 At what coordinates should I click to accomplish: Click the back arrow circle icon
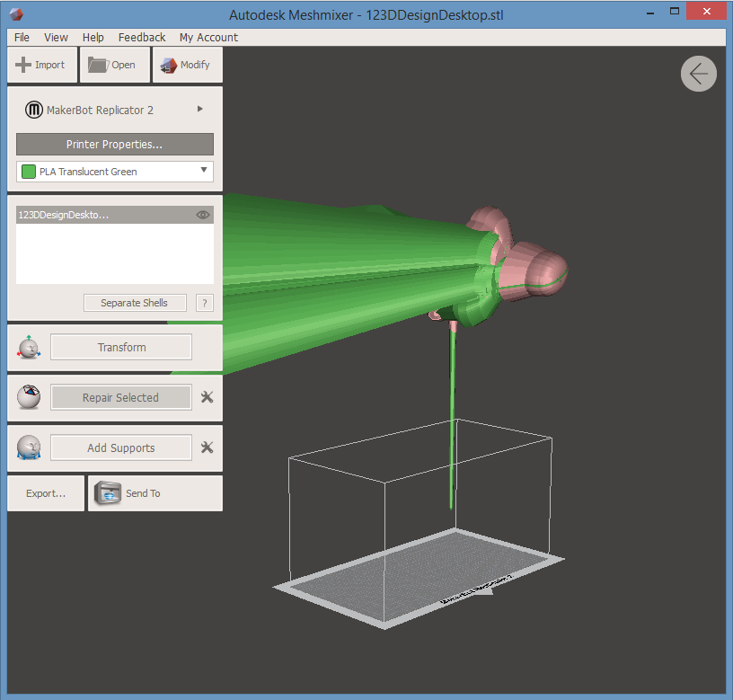pyautogui.click(x=698, y=74)
